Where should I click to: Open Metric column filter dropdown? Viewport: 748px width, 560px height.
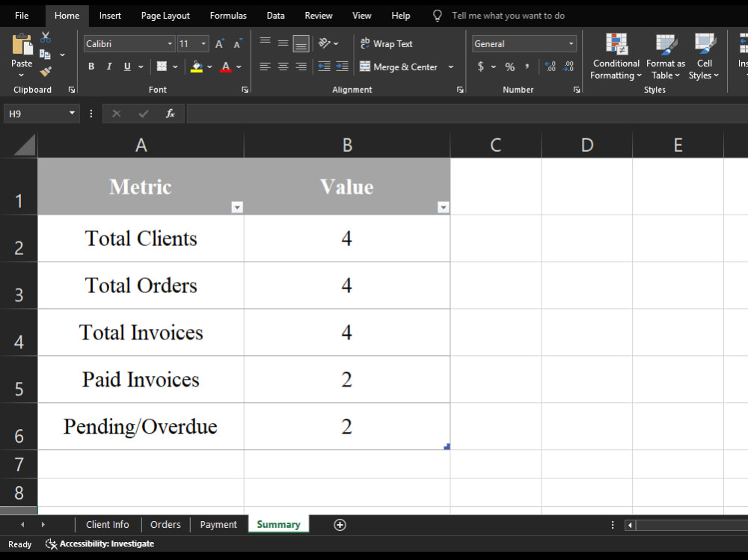tap(237, 207)
